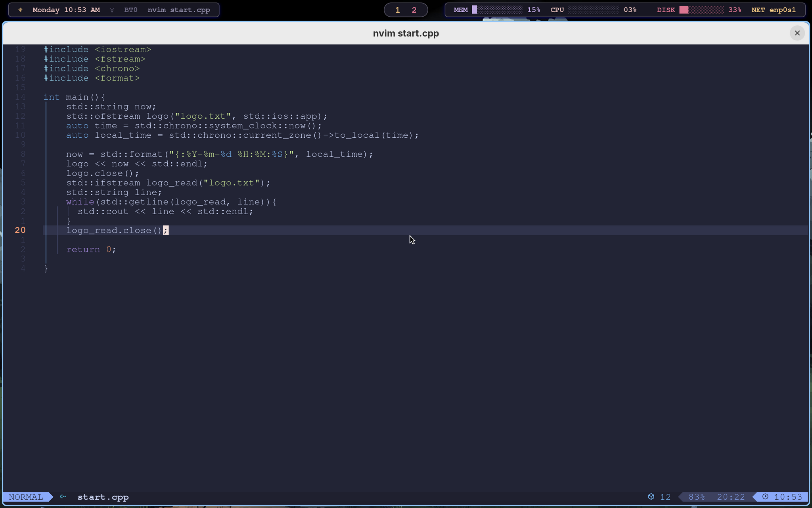Switch to workspace 1

click(398, 10)
